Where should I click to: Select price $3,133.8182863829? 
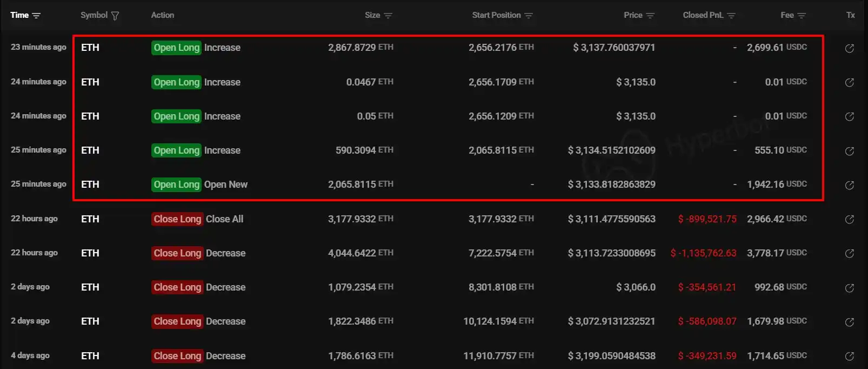[611, 184]
